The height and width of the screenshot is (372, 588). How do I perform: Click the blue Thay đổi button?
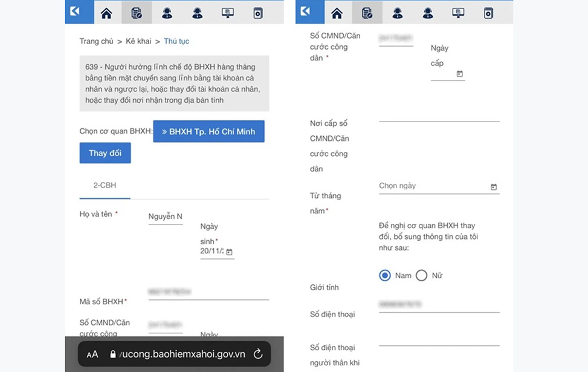[x=105, y=153]
